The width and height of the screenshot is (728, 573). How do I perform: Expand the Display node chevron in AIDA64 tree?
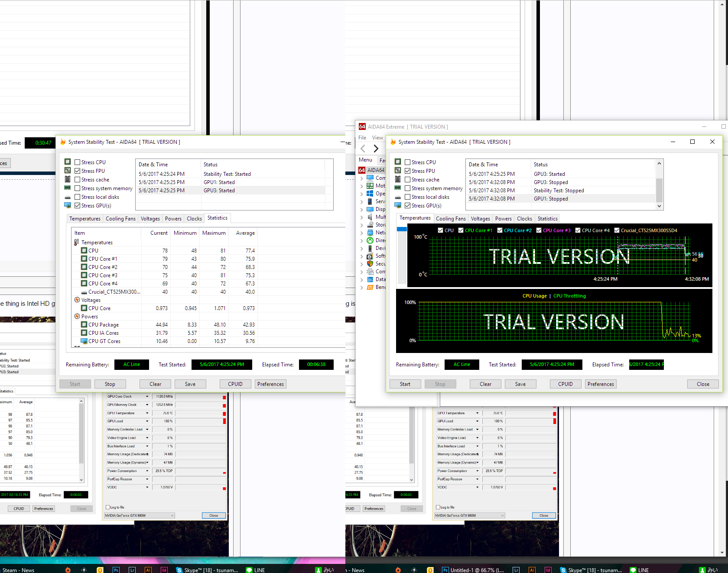362,209
